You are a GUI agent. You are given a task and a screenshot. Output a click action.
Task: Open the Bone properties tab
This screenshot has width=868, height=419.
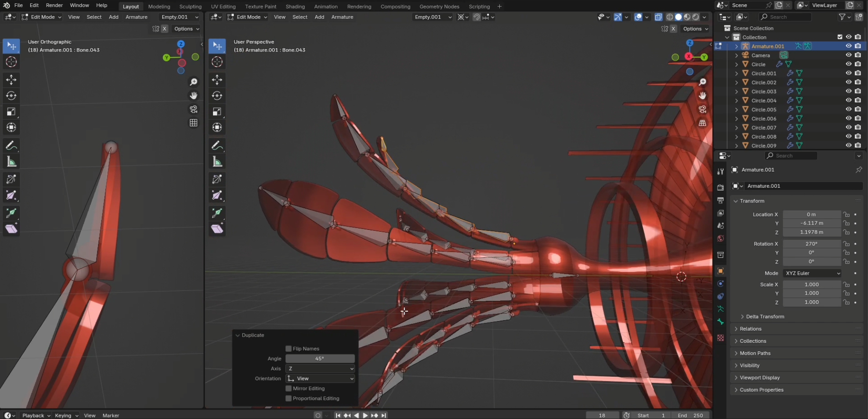pos(720,322)
